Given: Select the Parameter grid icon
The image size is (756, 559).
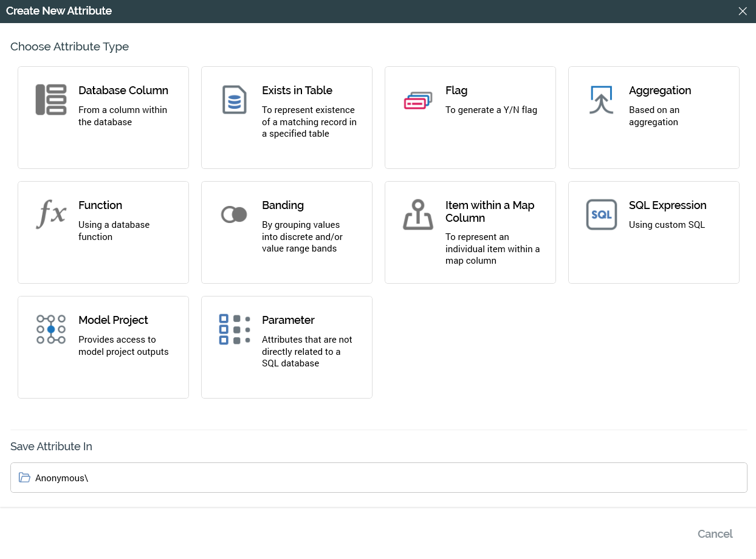Looking at the screenshot, I should [235, 329].
